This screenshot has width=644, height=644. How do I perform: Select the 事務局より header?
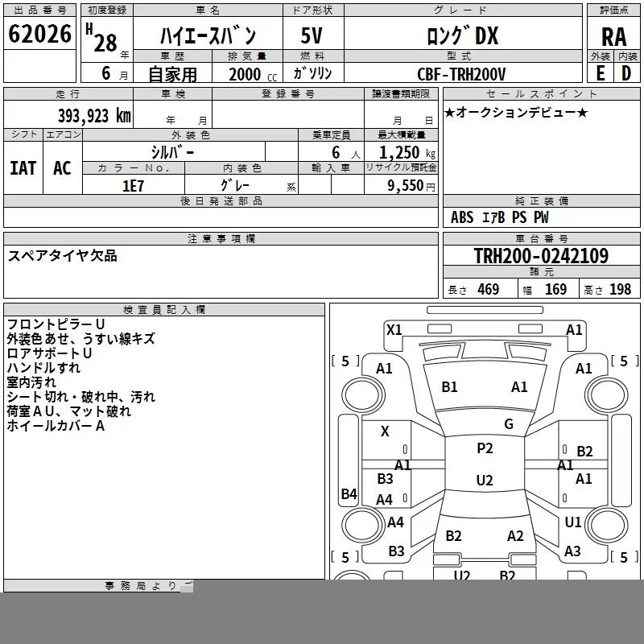pos(140,586)
